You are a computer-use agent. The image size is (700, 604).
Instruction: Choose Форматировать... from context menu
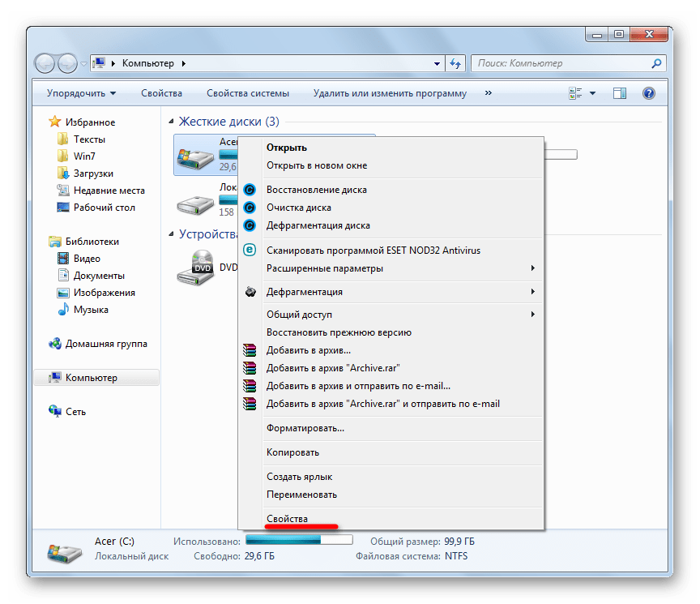click(x=305, y=428)
